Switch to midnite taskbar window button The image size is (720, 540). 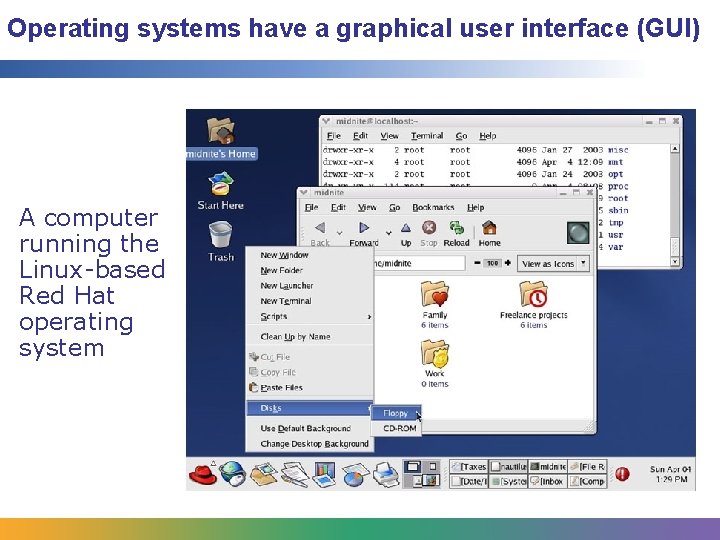pyautogui.click(x=548, y=467)
